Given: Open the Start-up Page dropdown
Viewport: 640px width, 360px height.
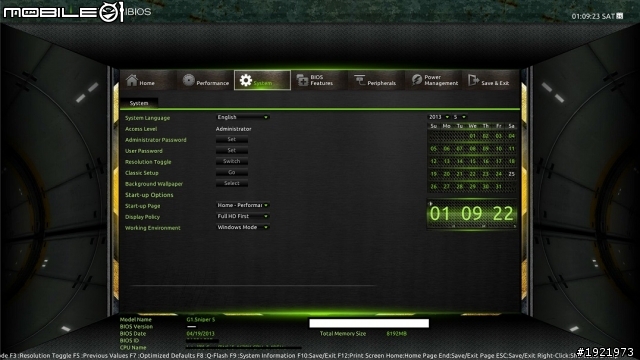Looking at the screenshot, I should click(x=242, y=205).
